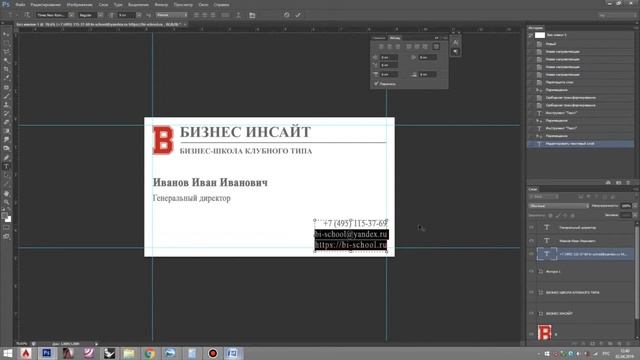This screenshot has width=640, height=360.
Task: Delete current state in History panel
Action: point(628,182)
